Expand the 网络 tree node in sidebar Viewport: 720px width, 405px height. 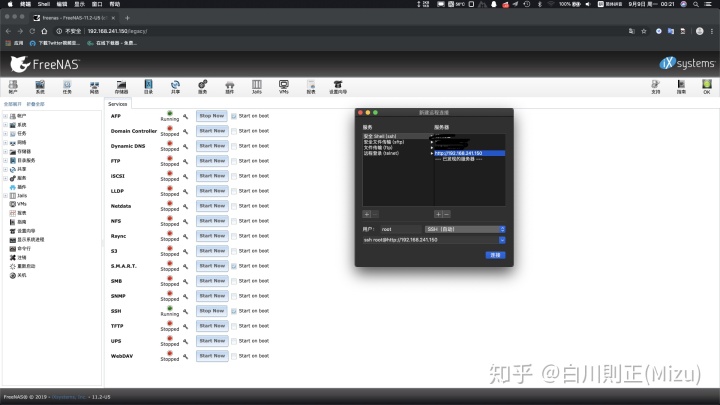6,143
